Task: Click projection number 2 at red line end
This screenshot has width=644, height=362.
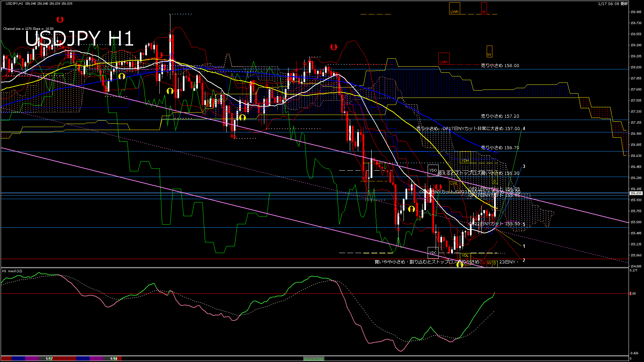Action: tap(524, 260)
